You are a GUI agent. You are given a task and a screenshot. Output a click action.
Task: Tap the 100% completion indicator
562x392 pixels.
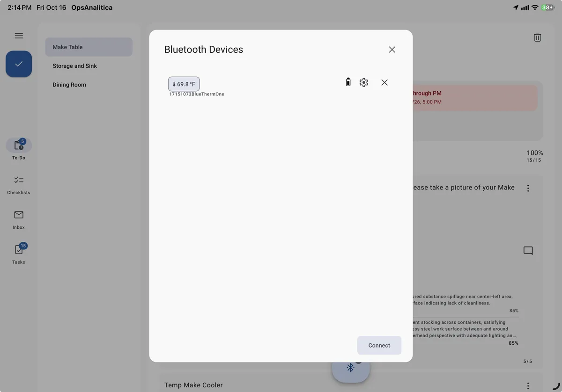coord(534,153)
